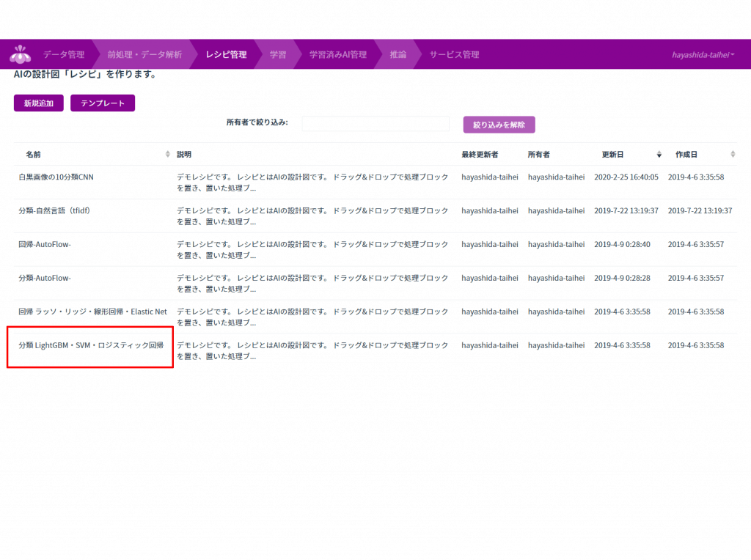
Task: Open 分類 LightGBM・SVM・ロジスティック回帰 recipe
Action: 91,345
